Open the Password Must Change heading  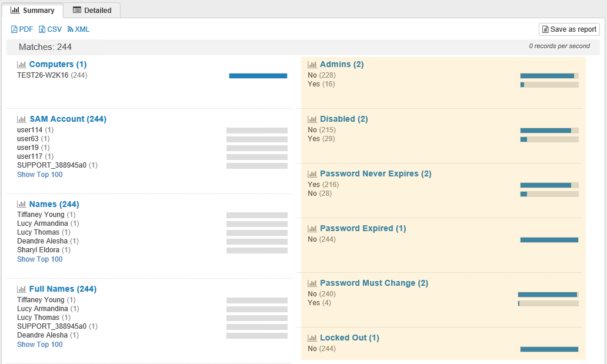point(374,283)
